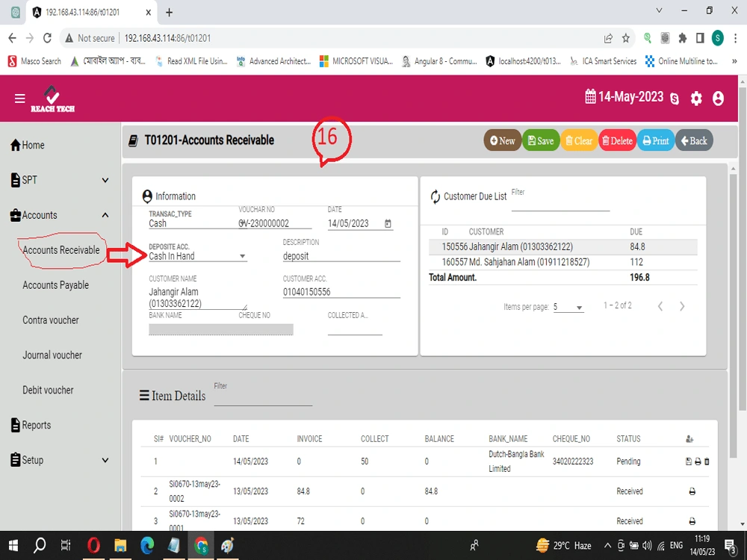Reload the browser page
The width and height of the screenshot is (747, 560).
[47, 38]
